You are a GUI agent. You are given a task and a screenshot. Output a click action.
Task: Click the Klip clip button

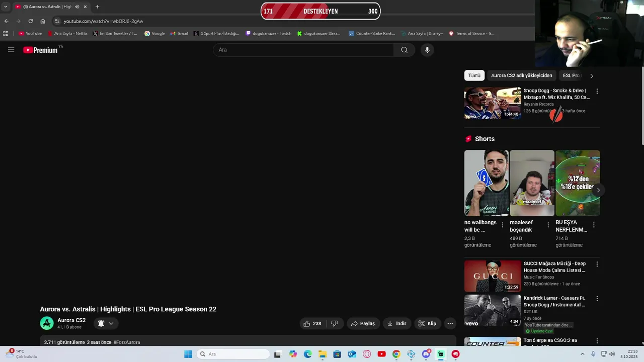tap(428, 323)
